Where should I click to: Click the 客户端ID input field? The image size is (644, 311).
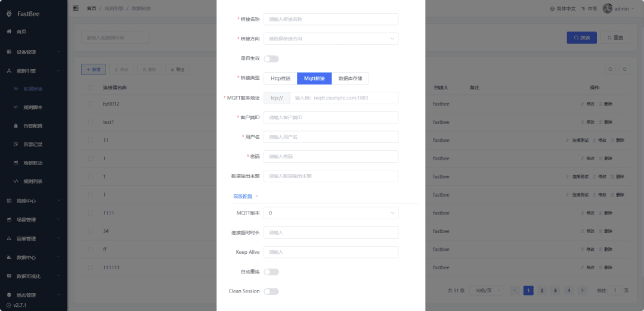pyautogui.click(x=331, y=118)
